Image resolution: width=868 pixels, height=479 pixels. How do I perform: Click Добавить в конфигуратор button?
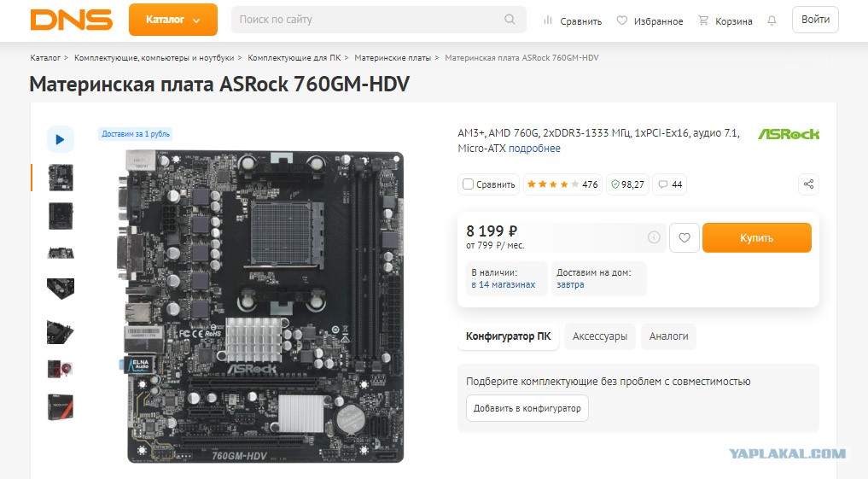(x=527, y=408)
